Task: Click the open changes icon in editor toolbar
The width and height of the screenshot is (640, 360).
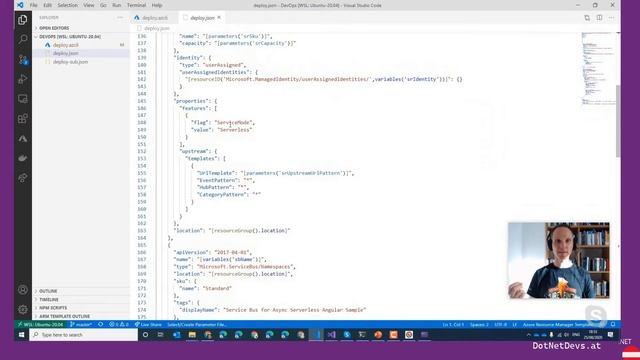Action: tap(587, 18)
